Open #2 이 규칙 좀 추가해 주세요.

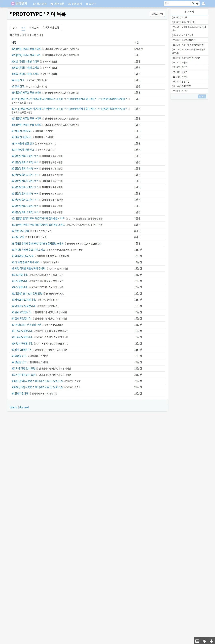tap(25, 262)
